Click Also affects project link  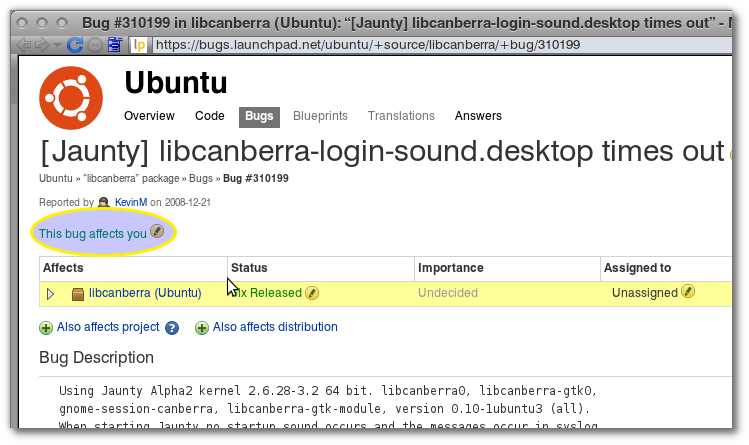click(108, 327)
